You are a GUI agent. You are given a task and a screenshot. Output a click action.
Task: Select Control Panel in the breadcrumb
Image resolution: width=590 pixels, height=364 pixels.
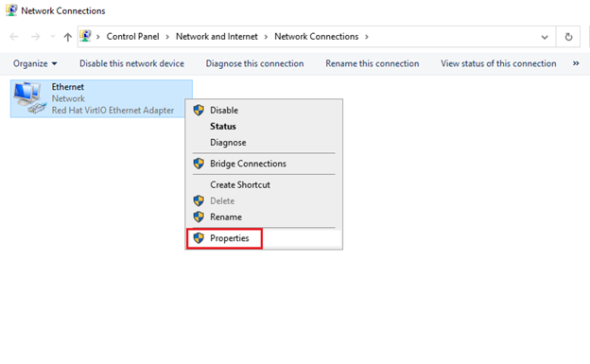point(132,37)
